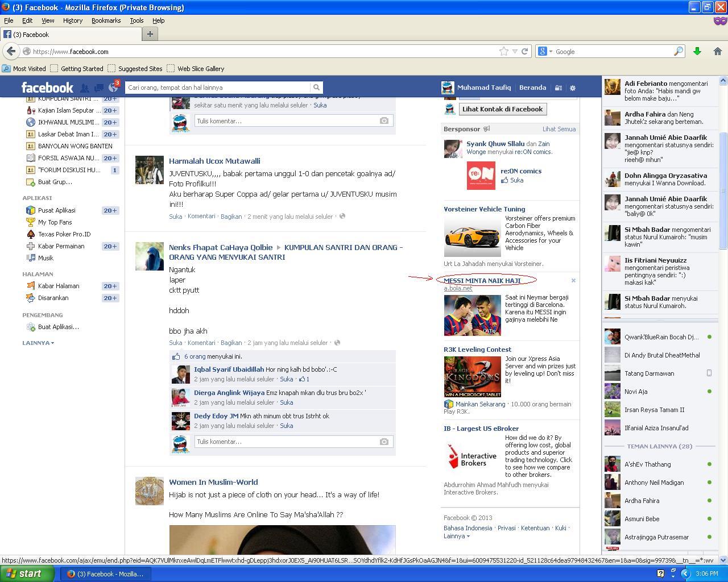
Task: Open a new tab with plus button
Action: tap(150, 34)
